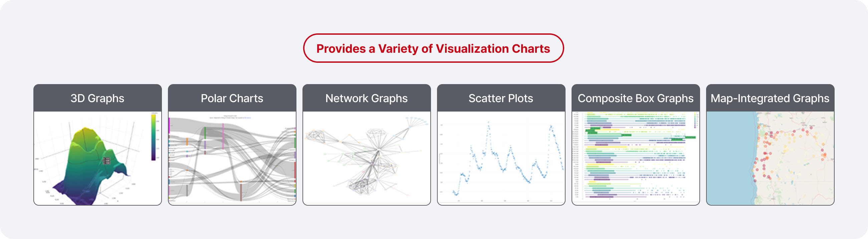The image size is (868, 239).
Task: Click the 3D Graphs card header
Action: (x=97, y=98)
